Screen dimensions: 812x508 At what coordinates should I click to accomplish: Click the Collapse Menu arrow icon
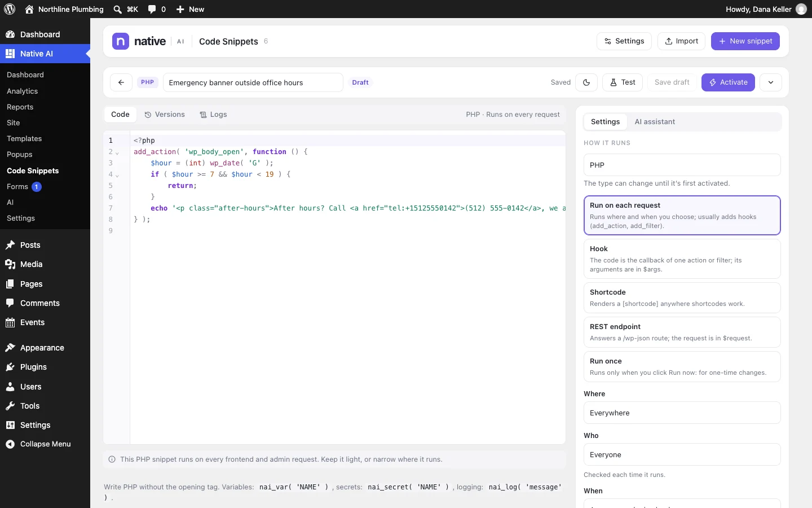point(10,444)
